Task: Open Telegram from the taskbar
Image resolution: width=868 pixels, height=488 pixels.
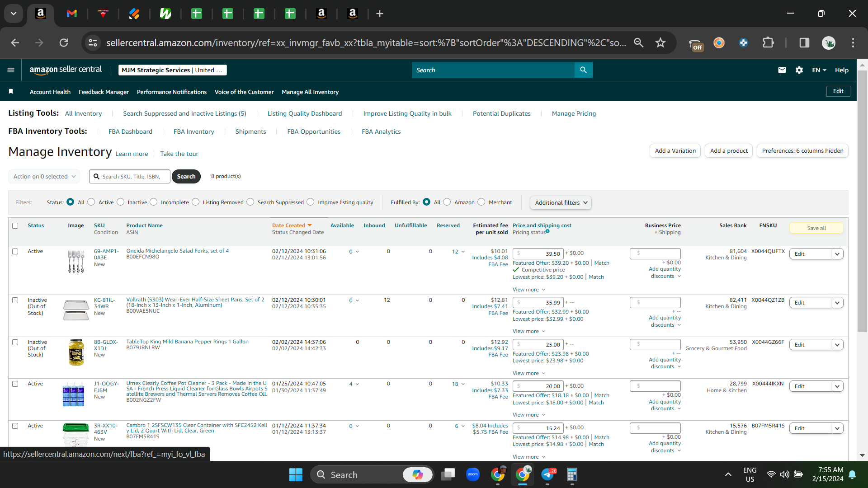Action: point(547,474)
